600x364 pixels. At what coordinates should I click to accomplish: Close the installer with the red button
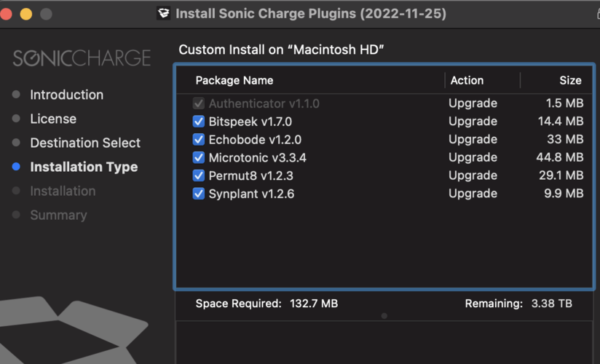(x=6, y=14)
